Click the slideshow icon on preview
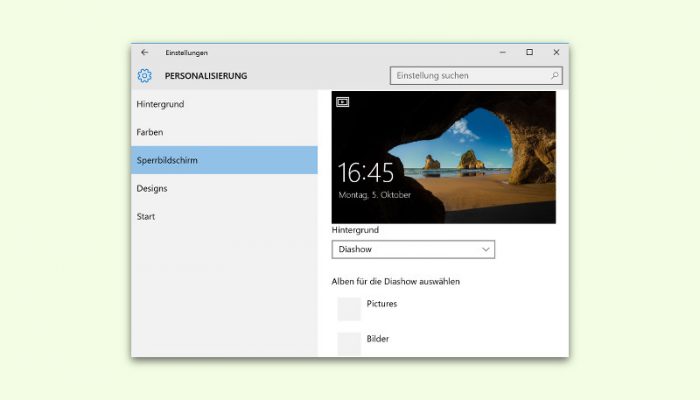700x400 pixels. [342, 102]
